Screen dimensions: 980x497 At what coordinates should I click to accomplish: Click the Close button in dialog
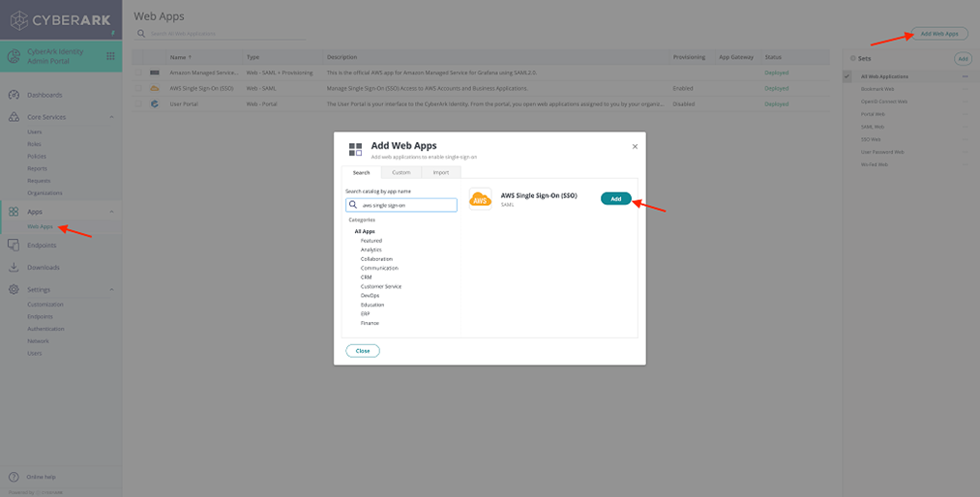[363, 351]
